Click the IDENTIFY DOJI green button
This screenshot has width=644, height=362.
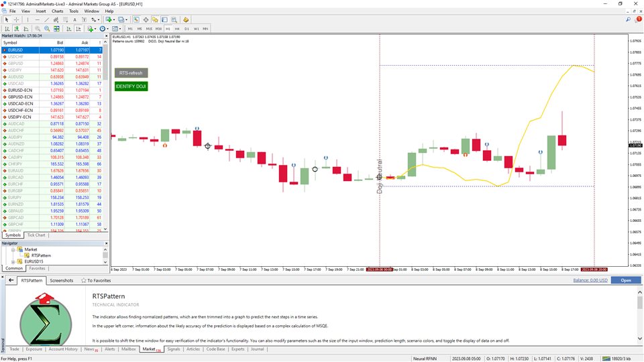click(x=131, y=86)
